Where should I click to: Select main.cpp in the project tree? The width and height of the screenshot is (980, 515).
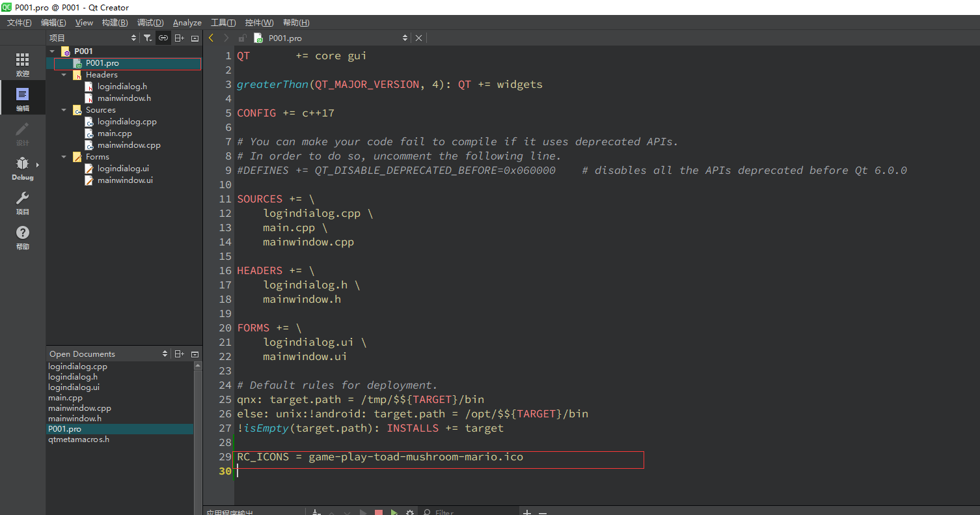[115, 133]
